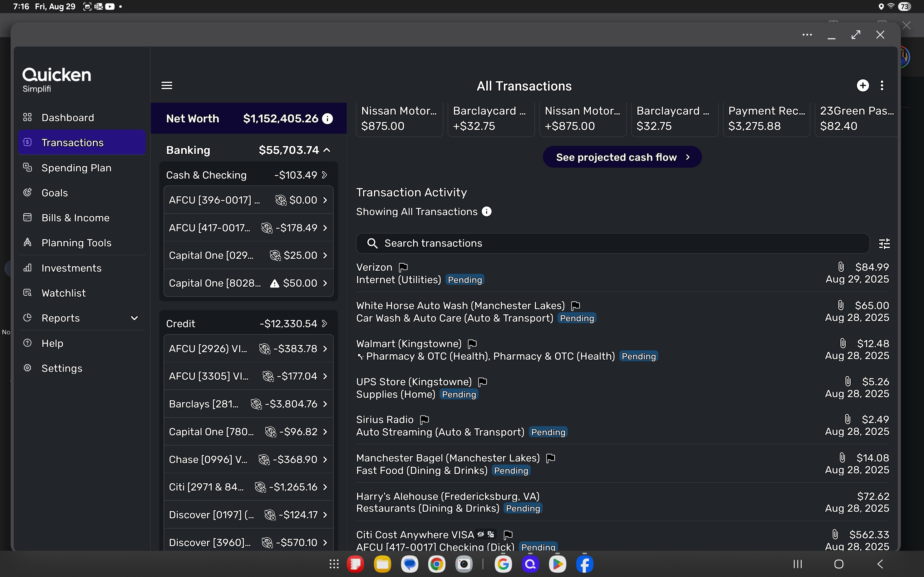Open Bills & Income in the sidebar

(75, 218)
